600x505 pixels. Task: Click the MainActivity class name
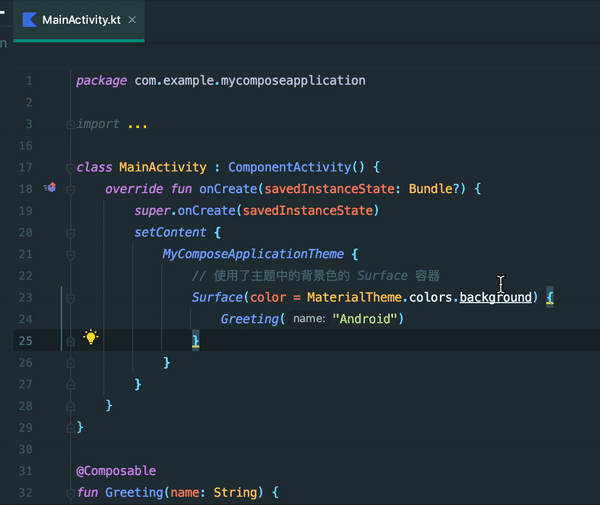[163, 168]
